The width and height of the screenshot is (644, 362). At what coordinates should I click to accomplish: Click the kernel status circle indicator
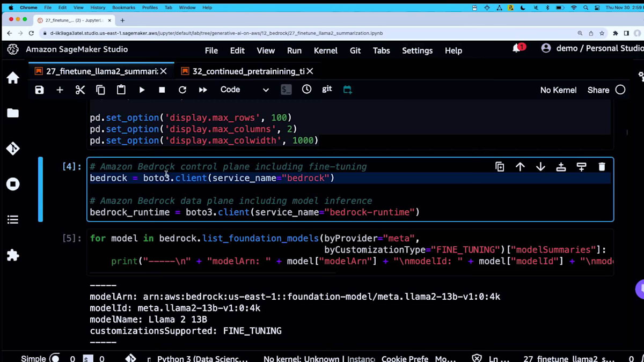pos(620,90)
